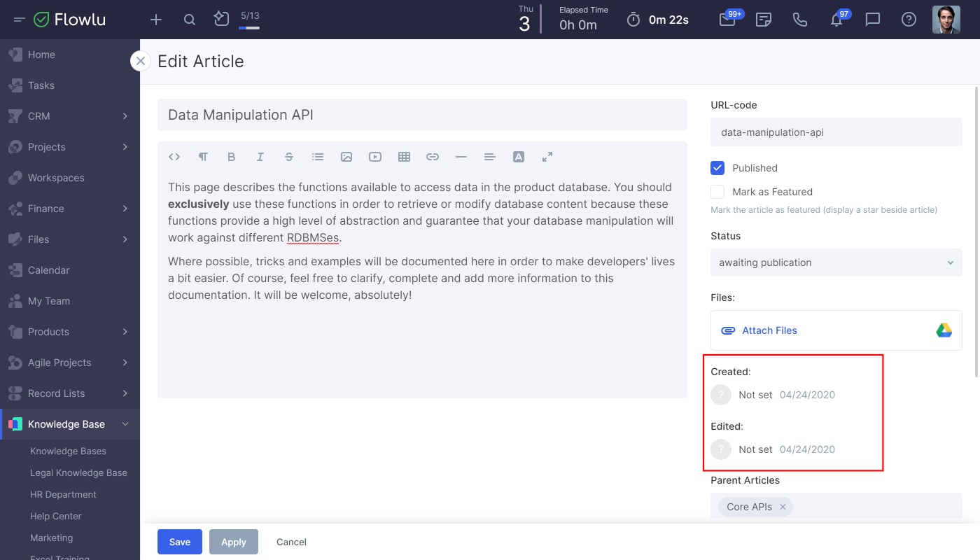Click the Apply button
Screen dimensions: 980x560
pos(234,542)
